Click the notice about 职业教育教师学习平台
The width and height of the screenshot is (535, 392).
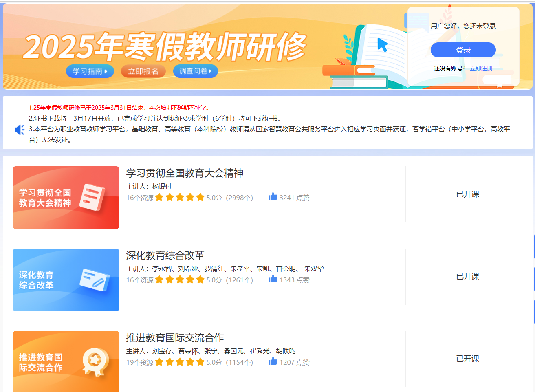[x=269, y=134]
